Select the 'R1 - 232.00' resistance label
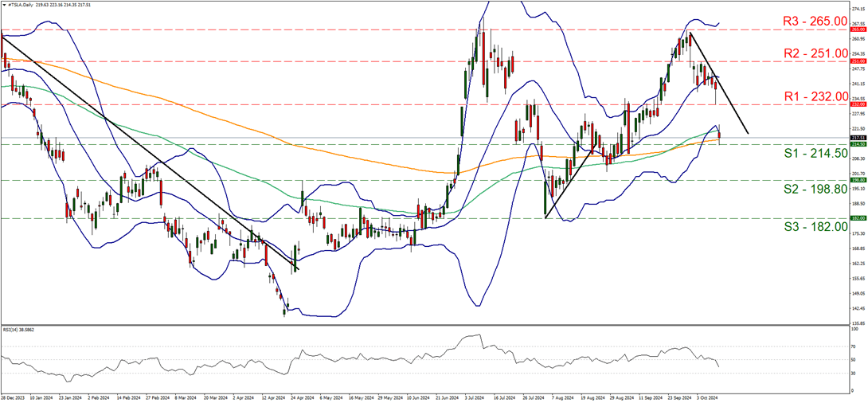868x403 pixels. pos(815,96)
